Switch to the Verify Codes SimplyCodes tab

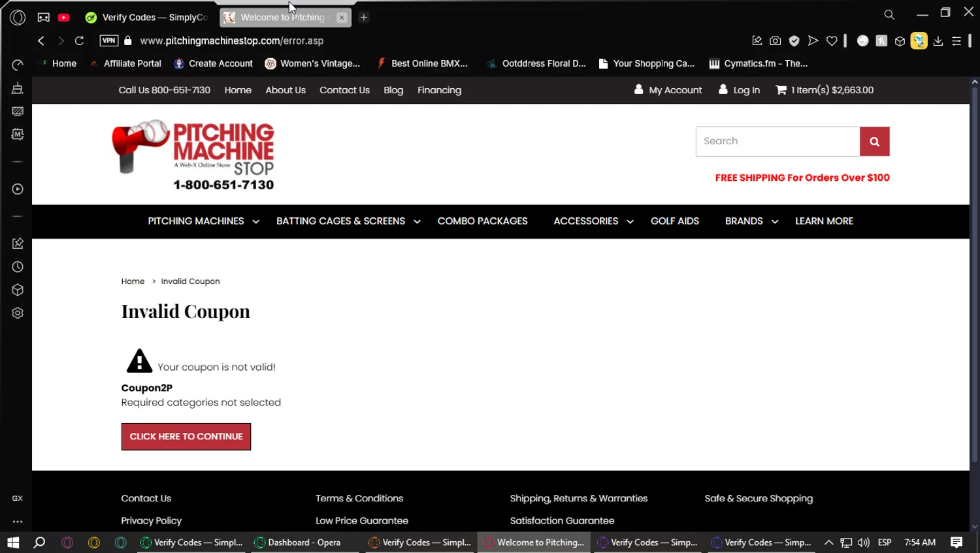147,18
